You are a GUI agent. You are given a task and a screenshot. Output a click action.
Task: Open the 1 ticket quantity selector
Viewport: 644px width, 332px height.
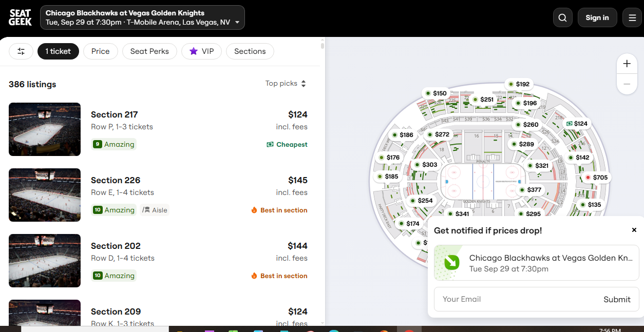pyautogui.click(x=58, y=51)
